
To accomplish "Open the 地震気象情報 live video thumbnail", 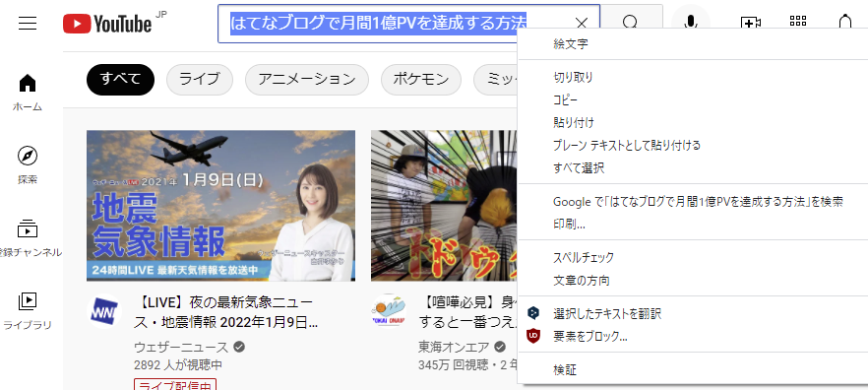I will pyautogui.click(x=220, y=206).
